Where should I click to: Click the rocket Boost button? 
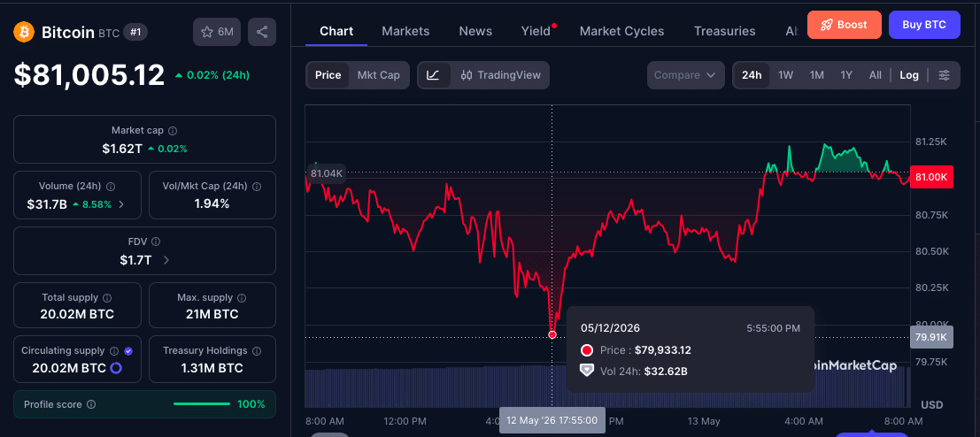click(844, 25)
